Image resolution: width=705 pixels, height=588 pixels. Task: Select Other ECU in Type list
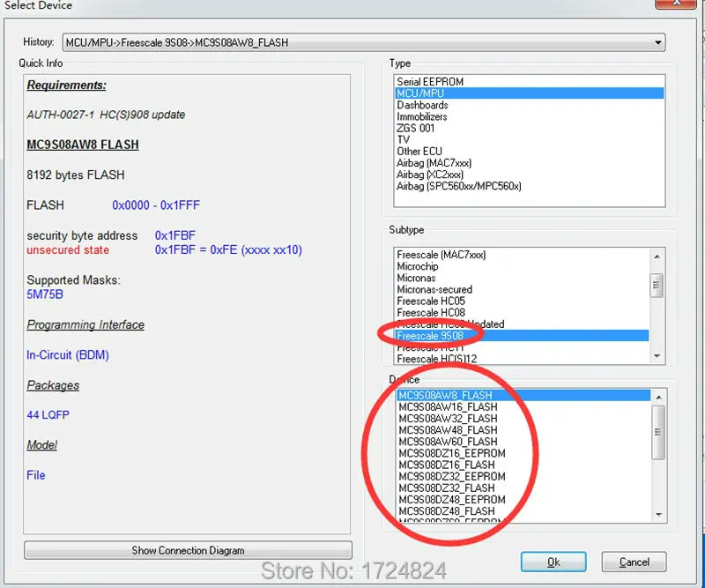[530, 151]
